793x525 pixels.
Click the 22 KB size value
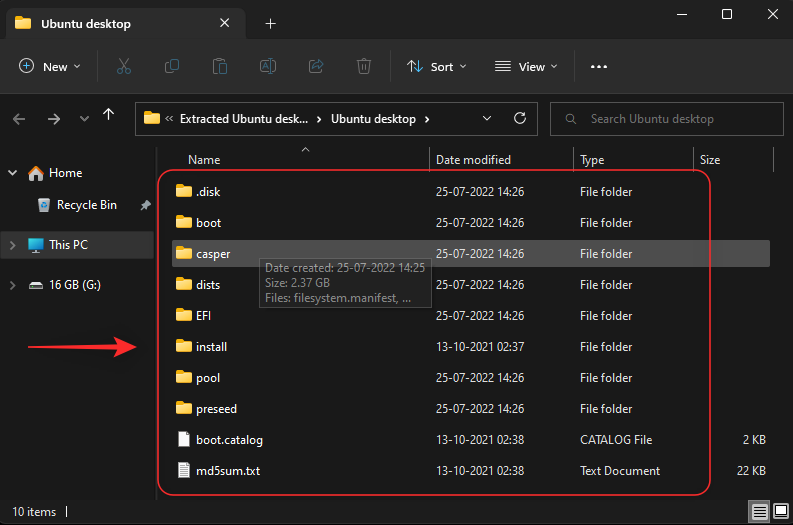751,470
